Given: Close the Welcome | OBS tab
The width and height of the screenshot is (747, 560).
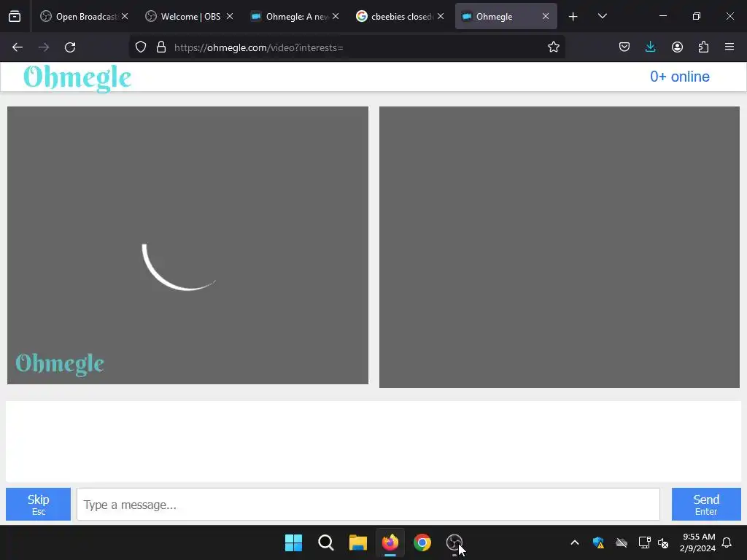Looking at the screenshot, I should click(230, 17).
